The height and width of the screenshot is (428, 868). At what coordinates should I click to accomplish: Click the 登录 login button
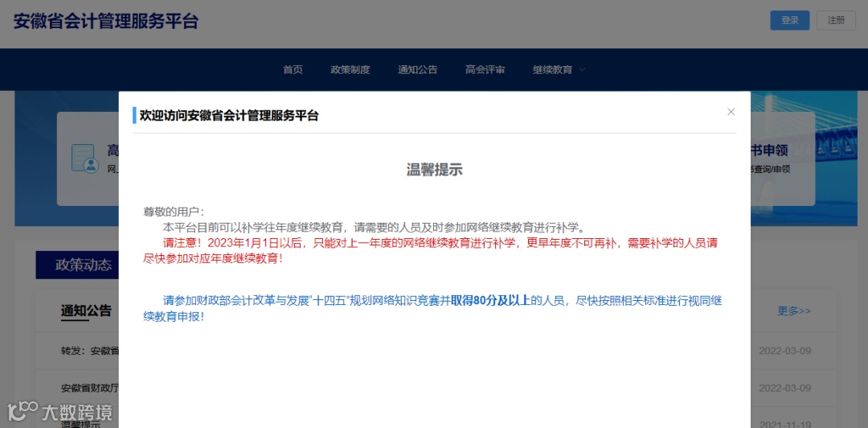[x=790, y=20]
